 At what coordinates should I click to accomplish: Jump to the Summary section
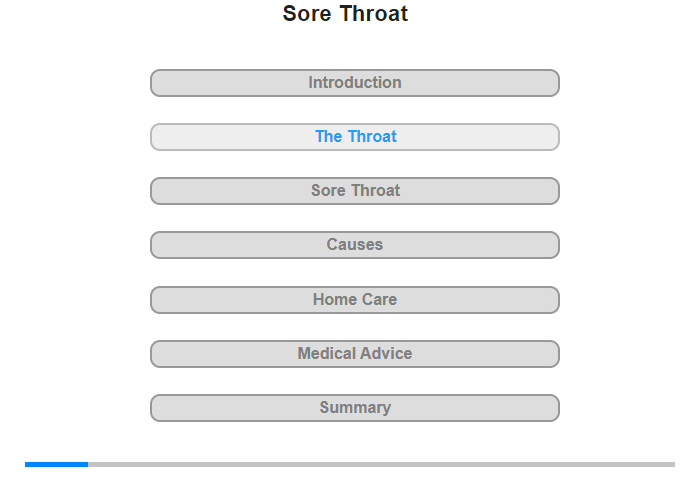pyautogui.click(x=355, y=408)
